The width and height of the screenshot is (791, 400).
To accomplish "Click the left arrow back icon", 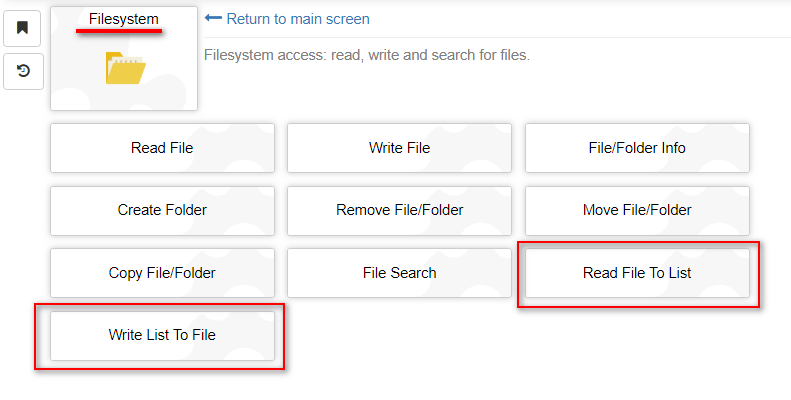I will tap(213, 19).
